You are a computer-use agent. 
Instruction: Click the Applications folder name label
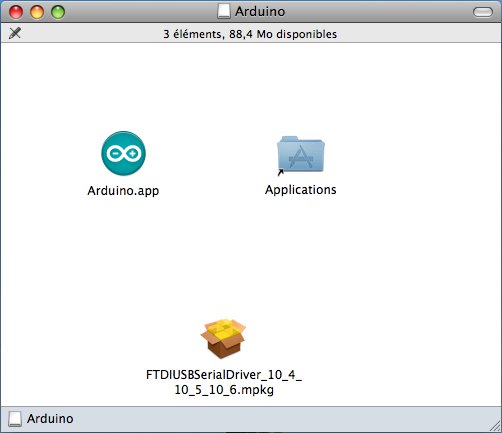pos(301,190)
